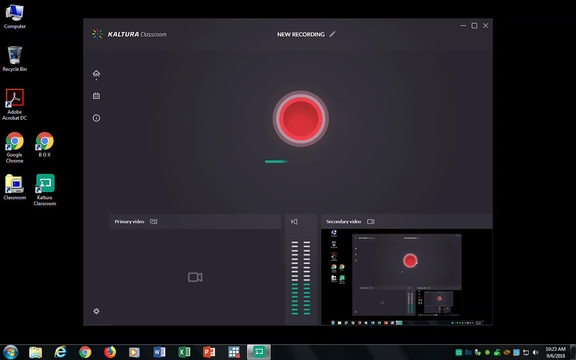The height and width of the screenshot is (360, 576).
Task: Open the Home sidebar icon
Action: 96,73
